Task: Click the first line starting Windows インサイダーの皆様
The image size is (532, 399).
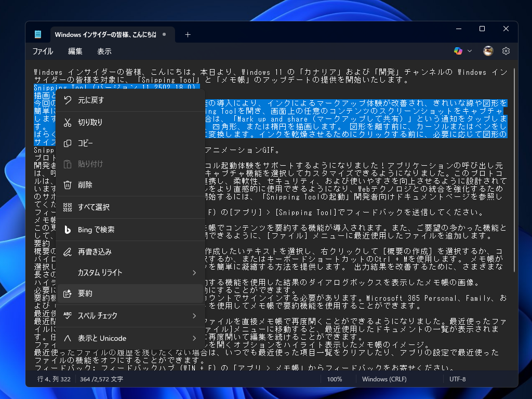Action: click(270, 72)
